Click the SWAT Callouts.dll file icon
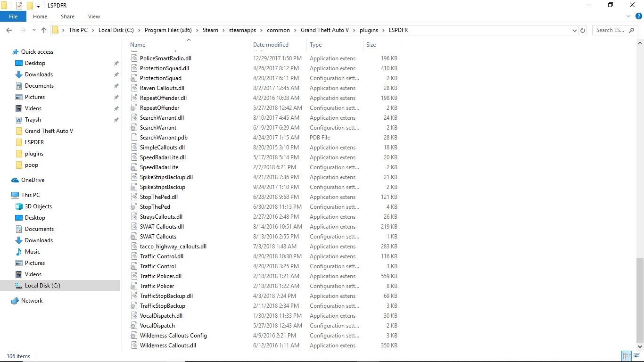Screen dimensions: 644x362 tap(134, 227)
